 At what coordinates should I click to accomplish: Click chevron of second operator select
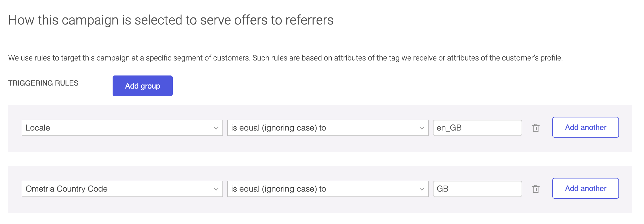(x=422, y=189)
